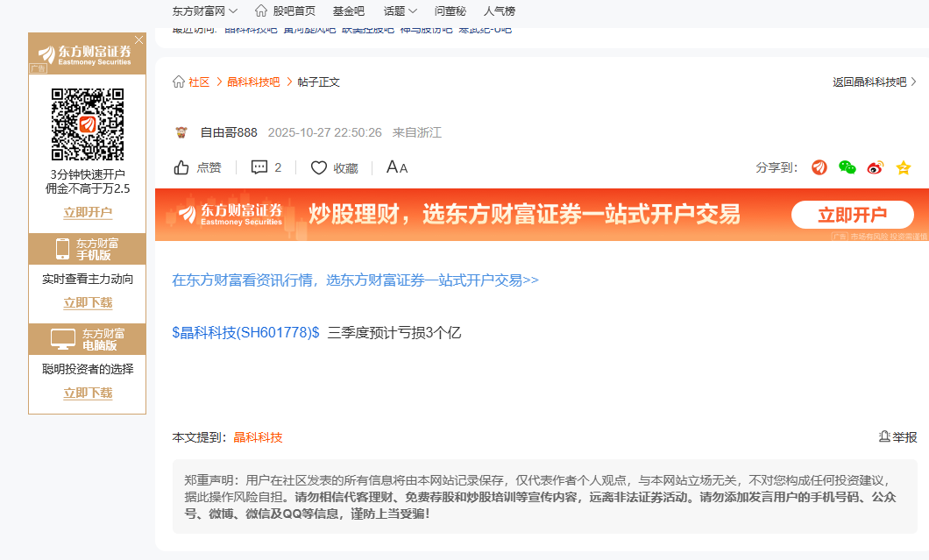
Task: Click the 举报 report bell icon
Action: coord(884,436)
